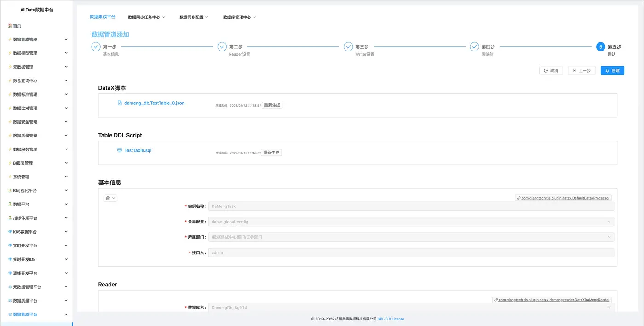Go to step 第二步 Reader设置

click(234, 50)
